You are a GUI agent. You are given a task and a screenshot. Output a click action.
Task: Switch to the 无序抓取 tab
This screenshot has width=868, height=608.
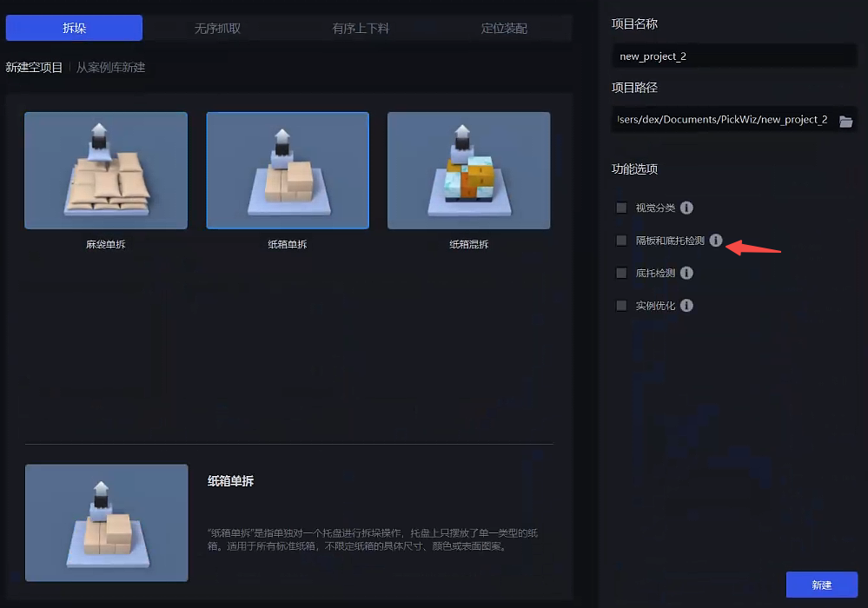[x=217, y=28]
